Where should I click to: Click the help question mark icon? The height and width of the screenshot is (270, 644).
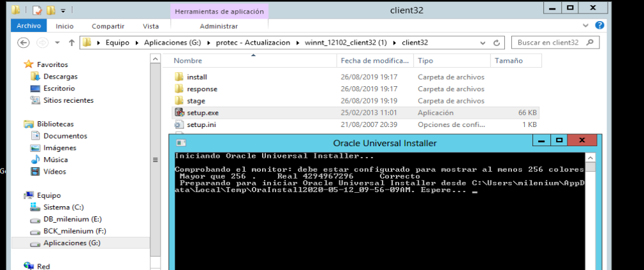pos(599,26)
